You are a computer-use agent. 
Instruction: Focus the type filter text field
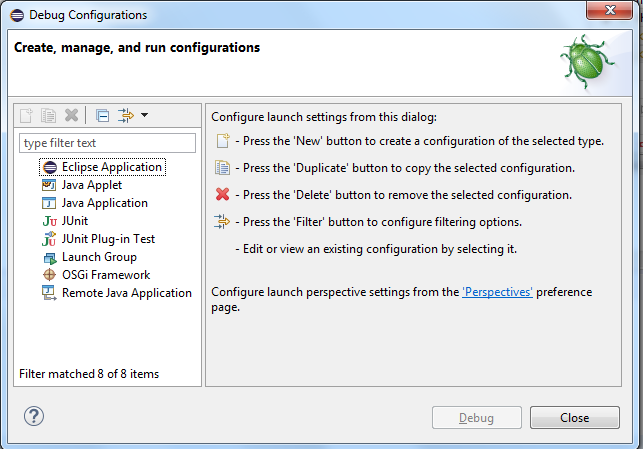107,143
